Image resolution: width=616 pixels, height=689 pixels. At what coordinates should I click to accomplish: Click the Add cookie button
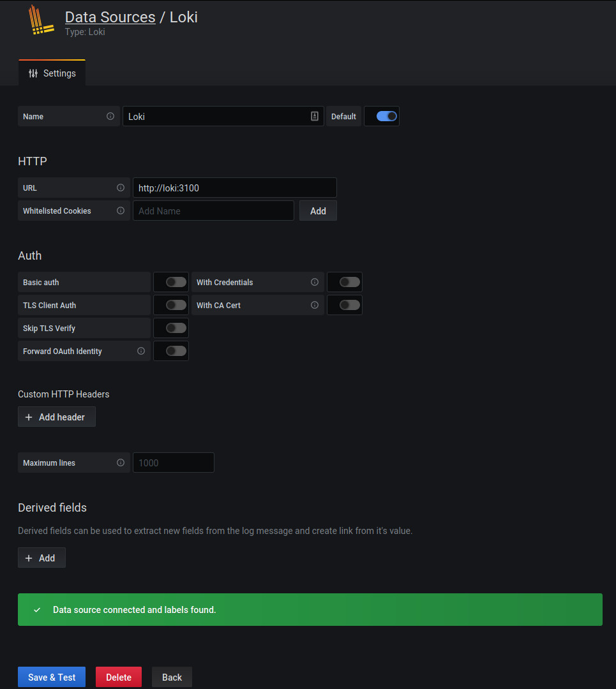[x=318, y=211]
